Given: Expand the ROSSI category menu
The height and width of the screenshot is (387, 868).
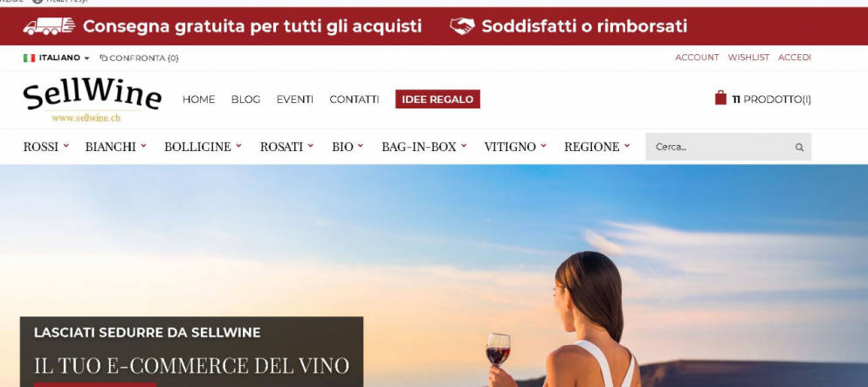Looking at the screenshot, I should click(46, 147).
